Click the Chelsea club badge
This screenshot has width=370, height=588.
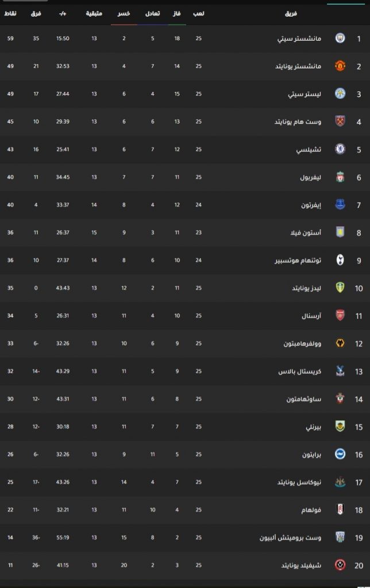tap(340, 149)
